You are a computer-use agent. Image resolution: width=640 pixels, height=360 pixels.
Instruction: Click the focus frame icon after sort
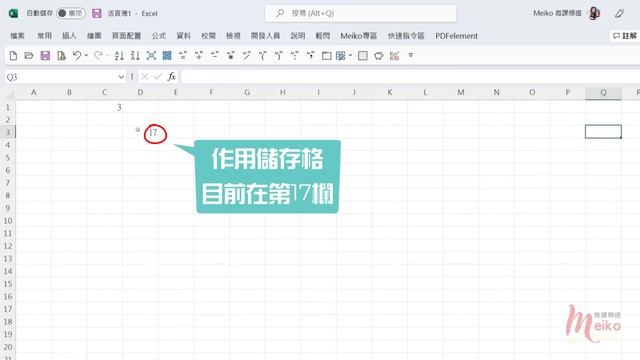click(x=151, y=56)
